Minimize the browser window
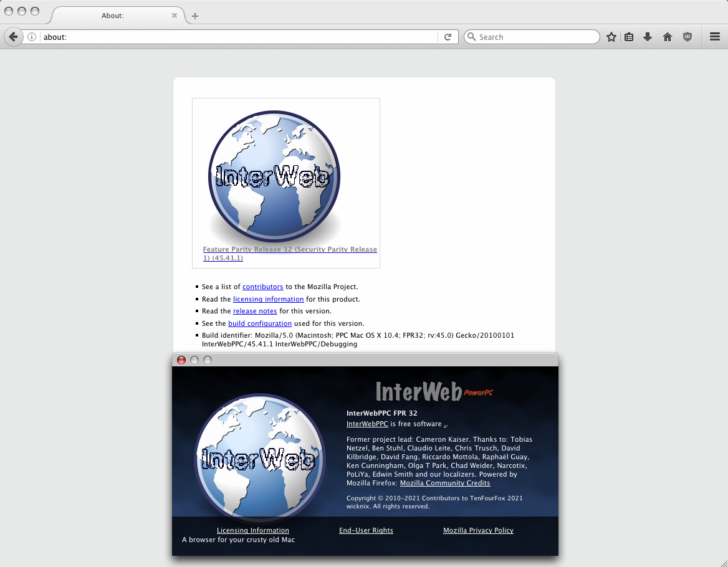The height and width of the screenshot is (567, 728). pos(22,11)
